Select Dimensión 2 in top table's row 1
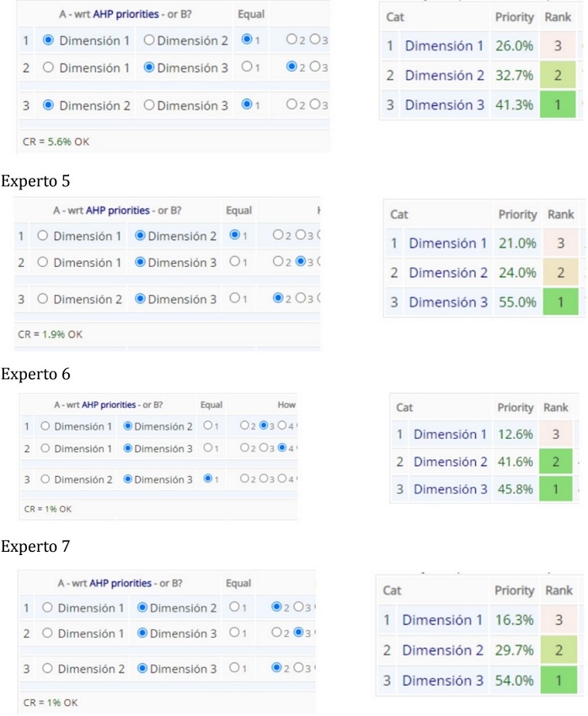Screen dimensions: 588x716 pos(149,40)
